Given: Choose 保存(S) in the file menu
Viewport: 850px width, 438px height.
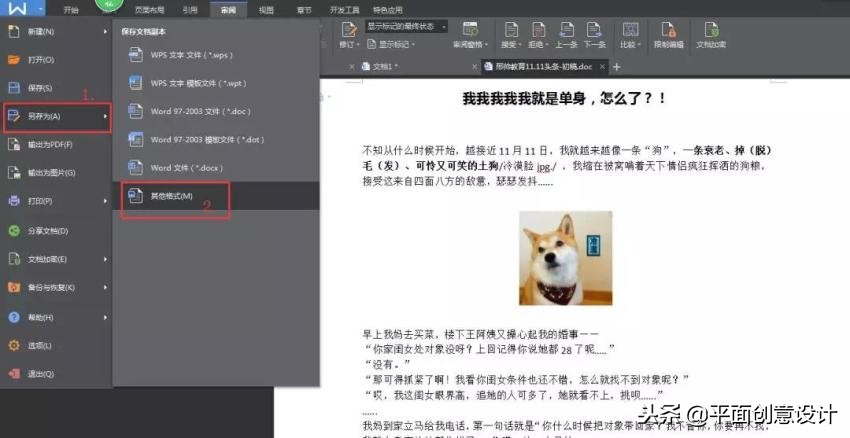Looking at the screenshot, I should pos(56,88).
